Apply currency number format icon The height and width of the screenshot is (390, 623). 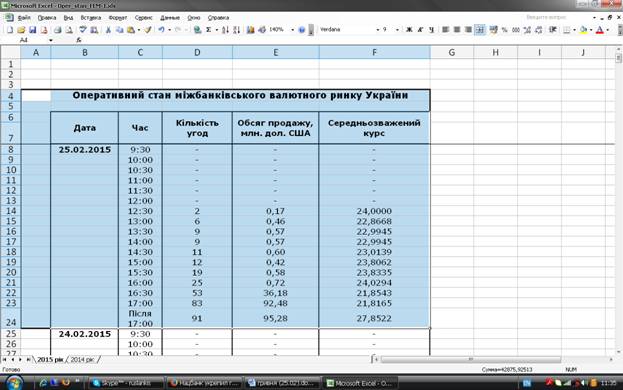[493, 30]
